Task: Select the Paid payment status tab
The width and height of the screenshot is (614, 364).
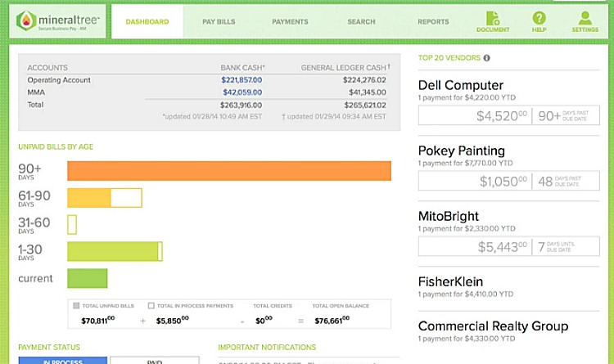Action: [155, 360]
